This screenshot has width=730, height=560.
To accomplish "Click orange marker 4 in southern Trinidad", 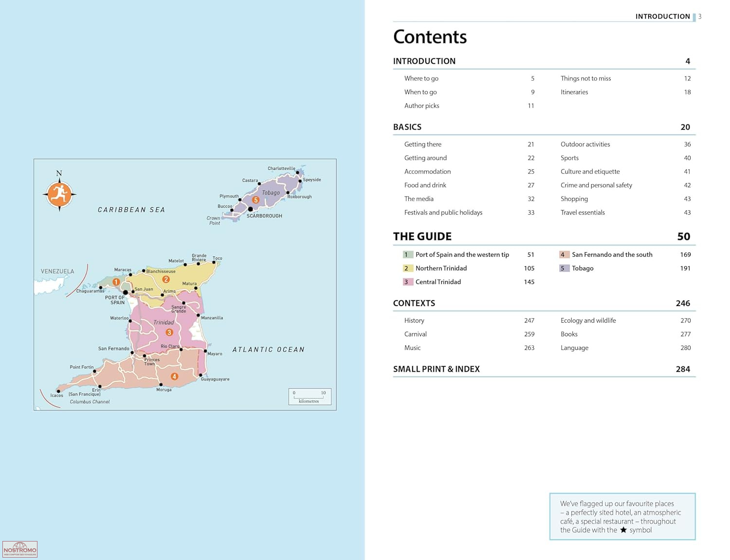I will click(174, 376).
